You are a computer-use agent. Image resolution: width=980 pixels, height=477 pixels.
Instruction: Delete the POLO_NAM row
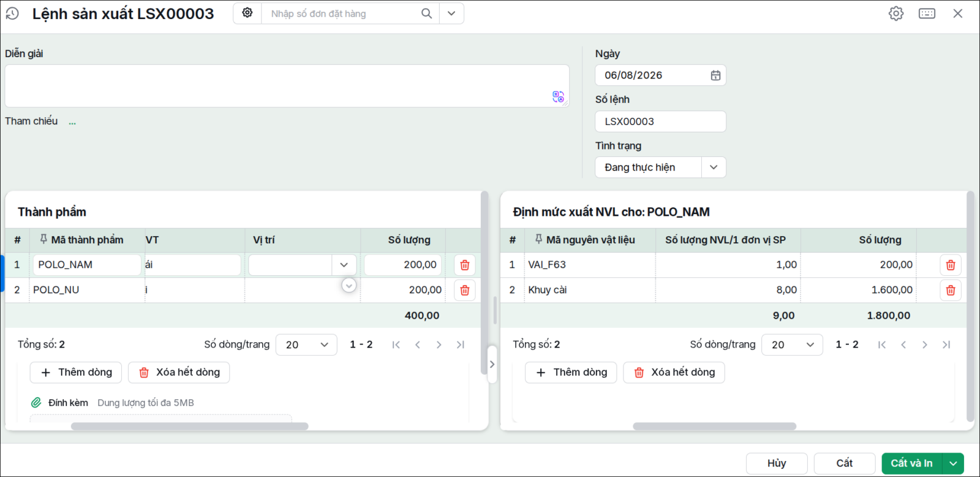tap(465, 265)
